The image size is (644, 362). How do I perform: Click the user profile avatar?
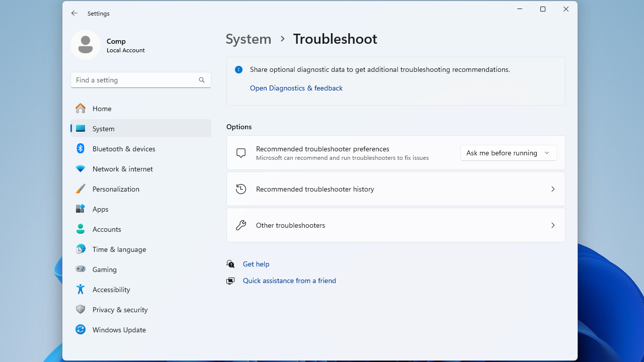pyautogui.click(x=86, y=45)
